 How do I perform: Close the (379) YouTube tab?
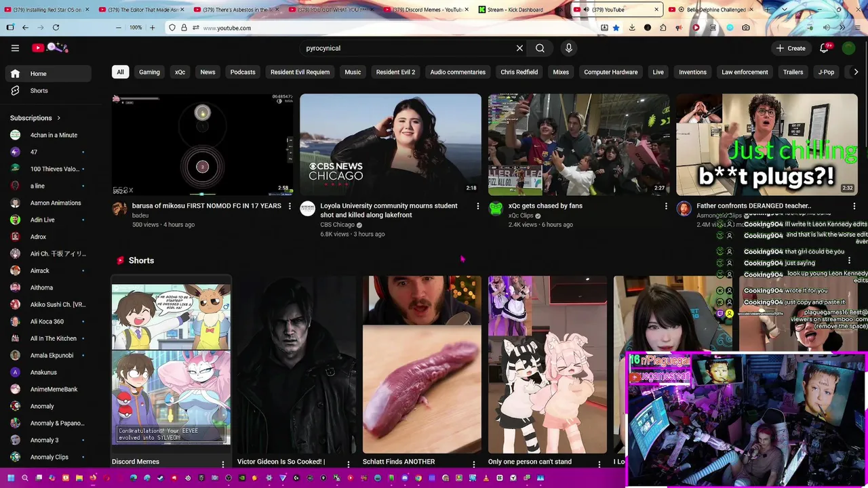coord(656,9)
